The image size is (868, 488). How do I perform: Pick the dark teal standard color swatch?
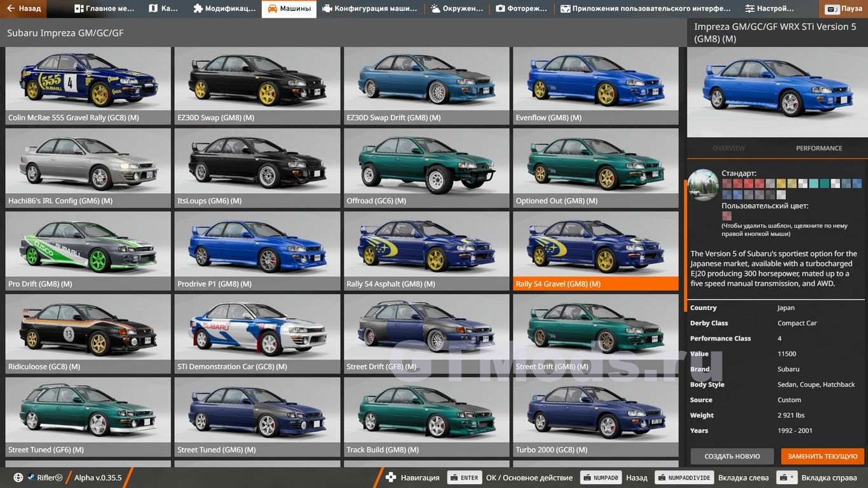coord(824,184)
